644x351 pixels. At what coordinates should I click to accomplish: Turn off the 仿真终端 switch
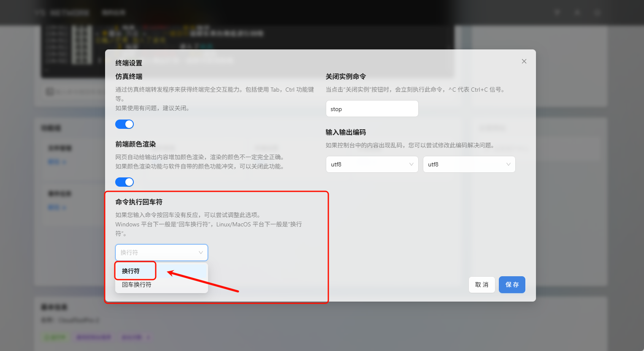point(124,124)
